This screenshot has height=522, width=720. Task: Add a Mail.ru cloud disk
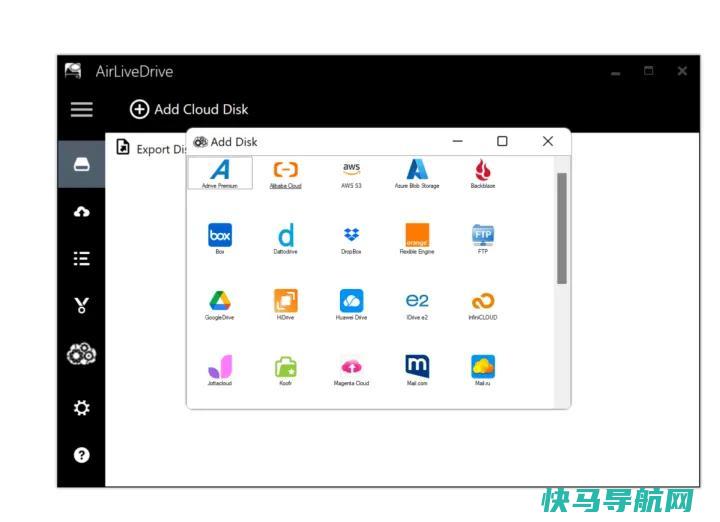tap(483, 370)
